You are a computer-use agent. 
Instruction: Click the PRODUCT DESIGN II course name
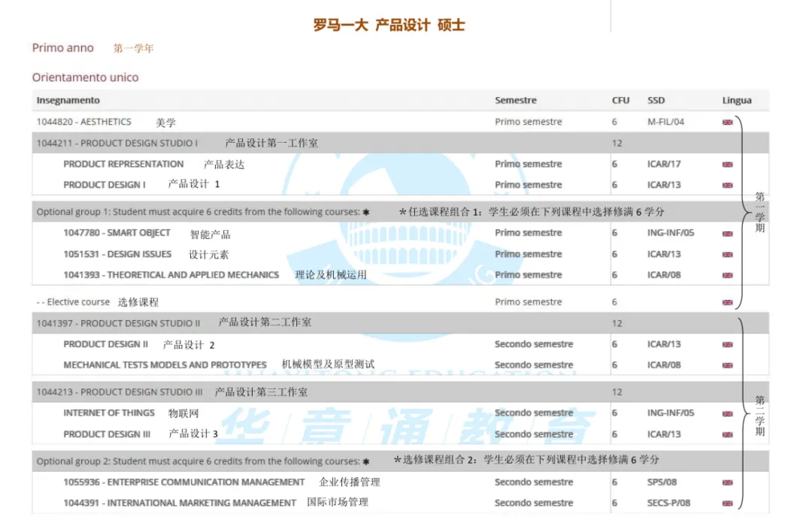106,344
